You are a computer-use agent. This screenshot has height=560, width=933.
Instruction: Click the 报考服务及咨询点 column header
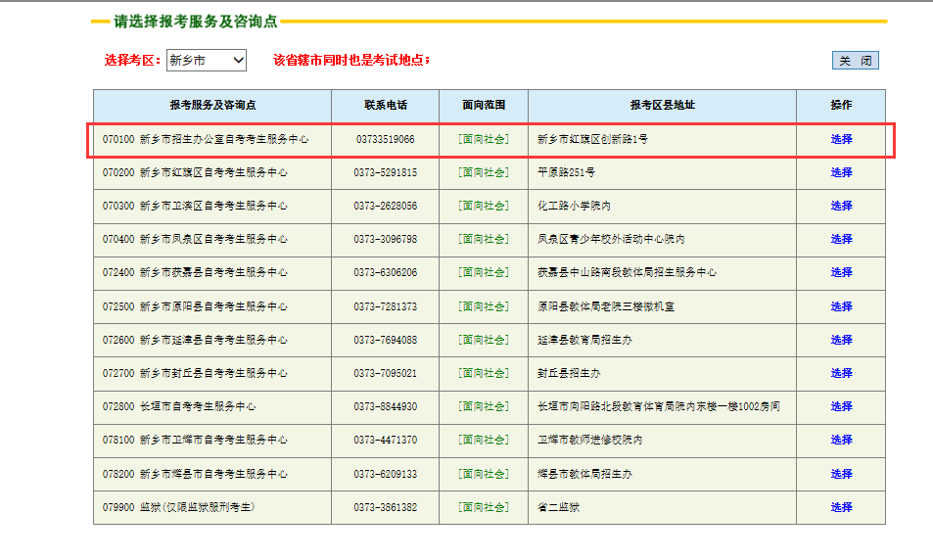(x=212, y=105)
